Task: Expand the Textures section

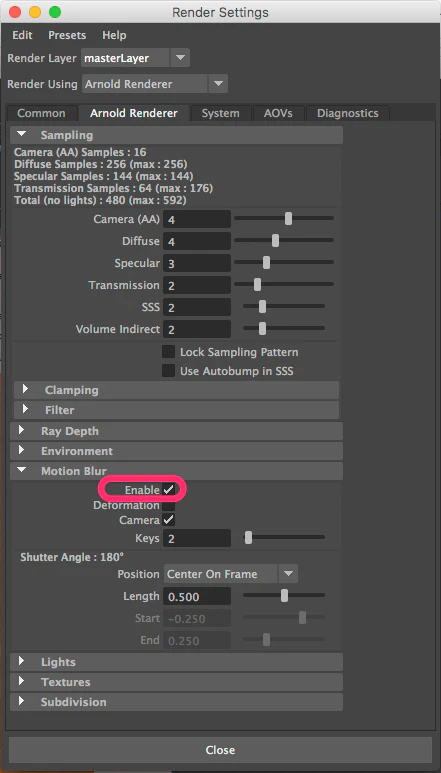Action: [x=176, y=682]
